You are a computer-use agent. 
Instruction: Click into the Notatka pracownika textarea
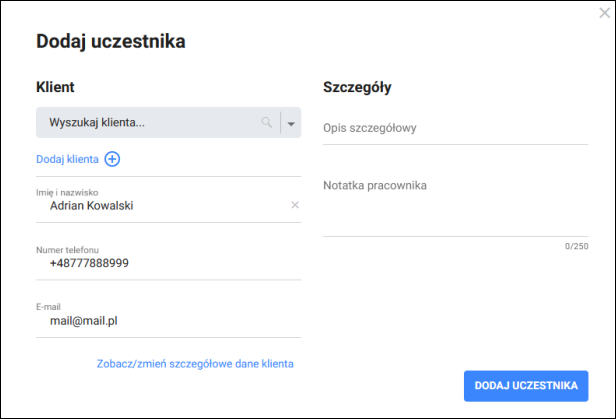tap(455, 205)
